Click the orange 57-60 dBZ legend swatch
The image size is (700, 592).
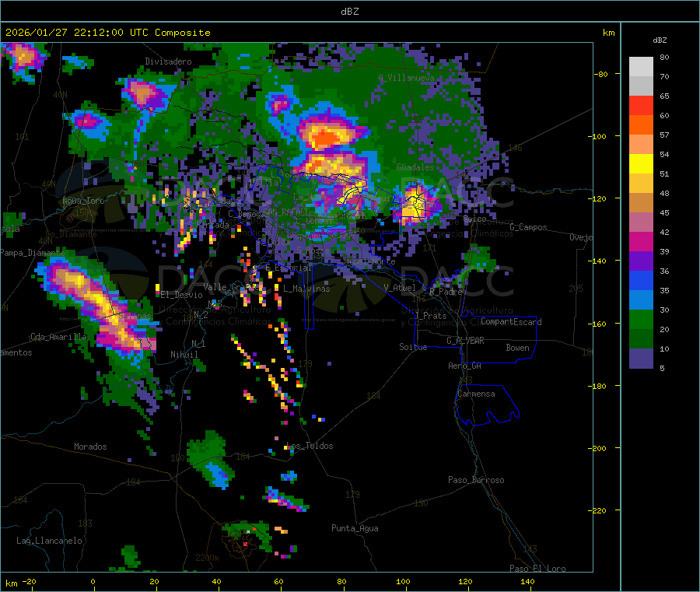tap(641, 125)
